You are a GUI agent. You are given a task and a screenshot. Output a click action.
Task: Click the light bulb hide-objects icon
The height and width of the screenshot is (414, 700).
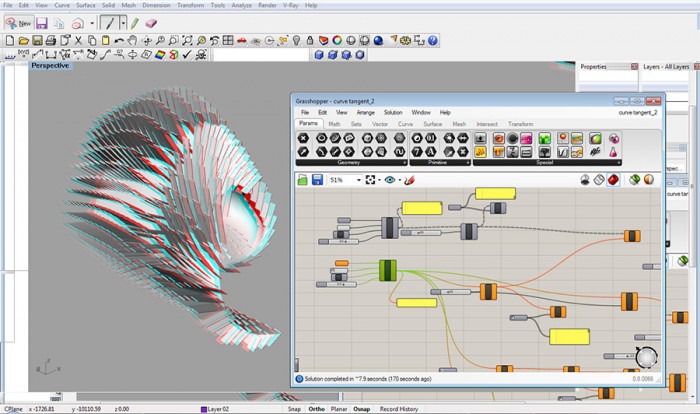(x=296, y=41)
